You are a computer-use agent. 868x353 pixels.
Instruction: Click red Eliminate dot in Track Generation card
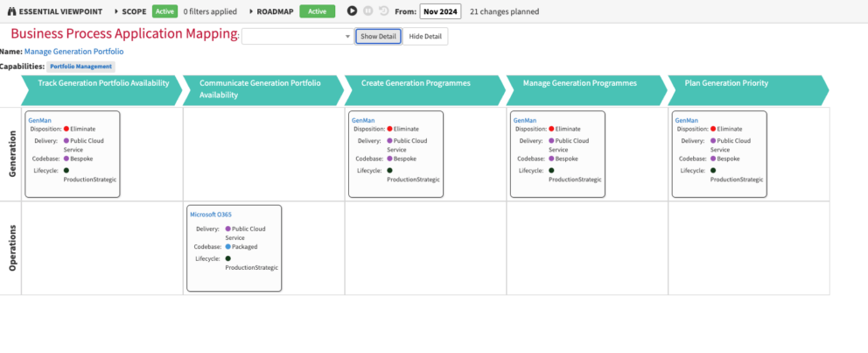point(66,129)
